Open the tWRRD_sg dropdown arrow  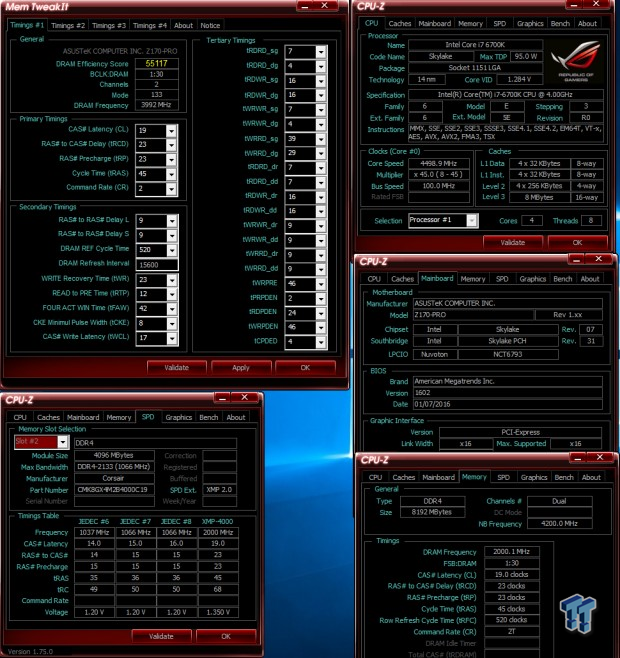(321, 139)
